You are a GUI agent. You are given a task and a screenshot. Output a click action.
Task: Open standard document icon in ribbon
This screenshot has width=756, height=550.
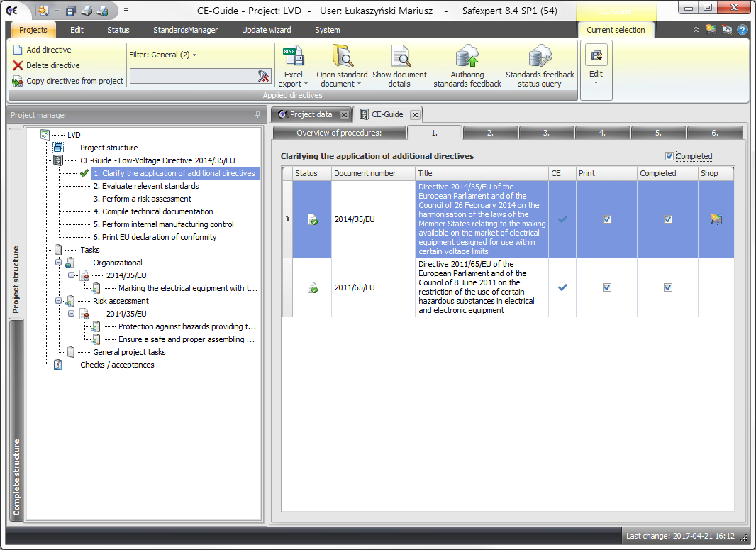pyautogui.click(x=342, y=57)
